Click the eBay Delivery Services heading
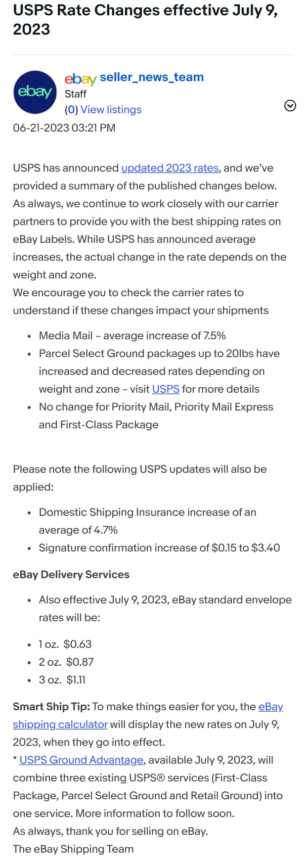 click(x=71, y=575)
